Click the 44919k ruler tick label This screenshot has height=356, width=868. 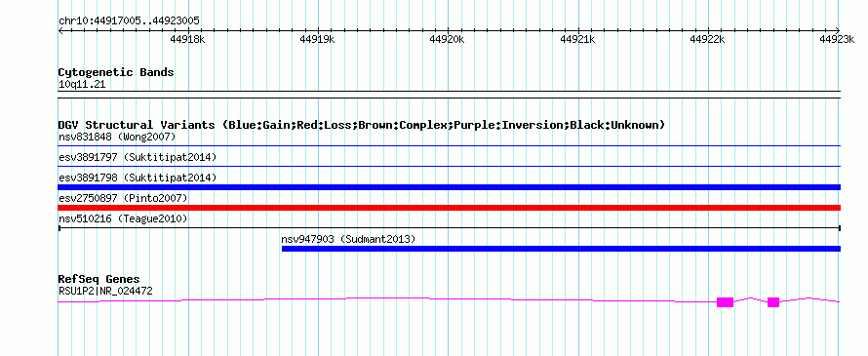[x=317, y=39]
